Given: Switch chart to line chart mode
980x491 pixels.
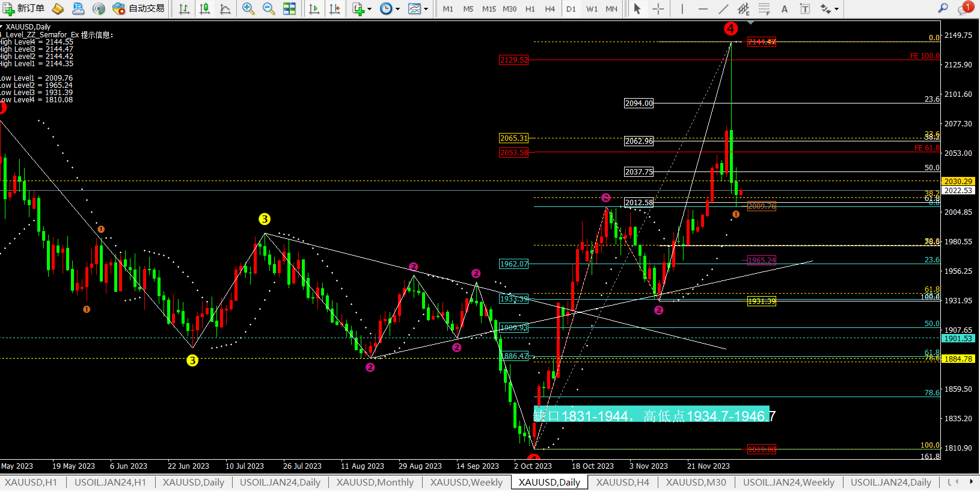Looking at the screenshot, I should coord(225,8).
